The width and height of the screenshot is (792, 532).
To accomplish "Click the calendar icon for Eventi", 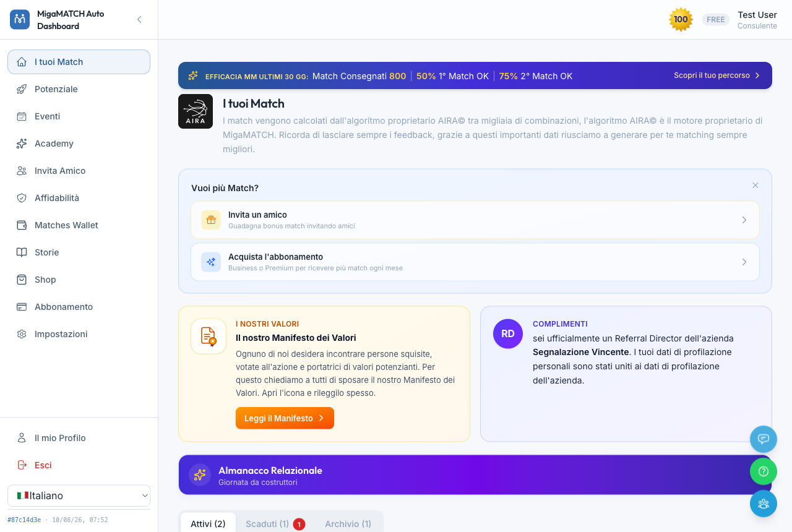I will pyautogui.click(x=22, y=116).
